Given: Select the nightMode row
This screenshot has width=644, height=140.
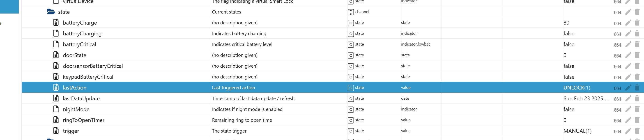Looking at the screenshot, I should [x=76, y=109].
